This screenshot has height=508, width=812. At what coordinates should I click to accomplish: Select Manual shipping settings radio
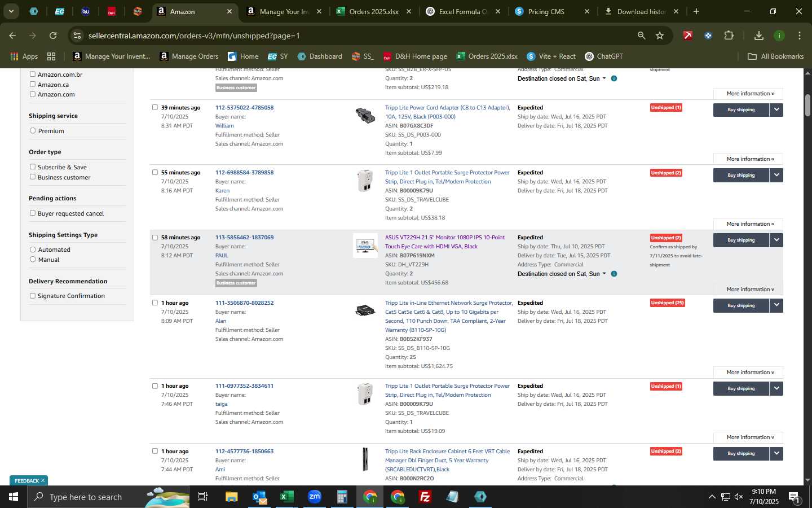click(x=33, y=259)
